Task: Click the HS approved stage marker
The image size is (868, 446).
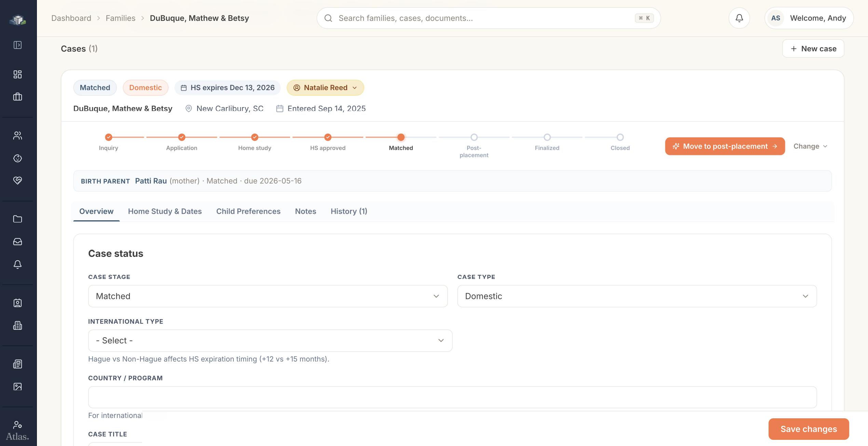Action: (328, 137)
